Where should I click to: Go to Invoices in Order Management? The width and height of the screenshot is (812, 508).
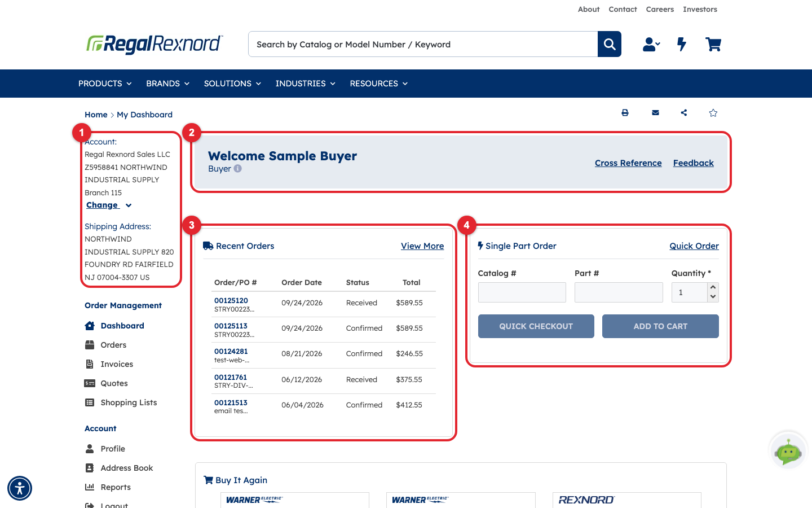(117, 364)
